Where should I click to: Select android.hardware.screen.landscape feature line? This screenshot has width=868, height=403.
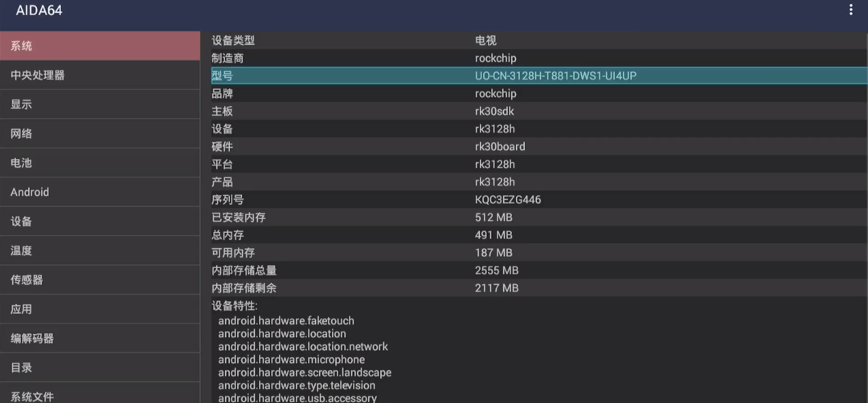(305, 372)
